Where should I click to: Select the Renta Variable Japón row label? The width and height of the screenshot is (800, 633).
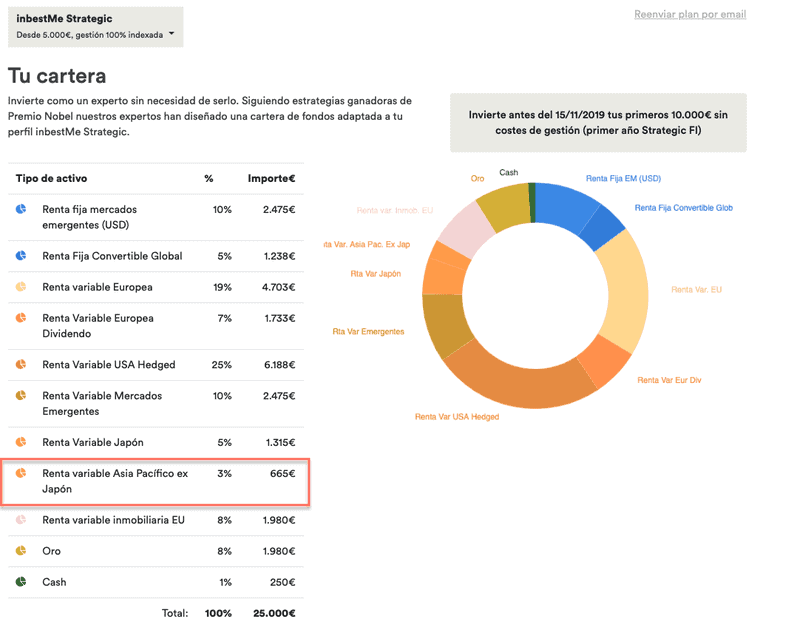(93, 442)
